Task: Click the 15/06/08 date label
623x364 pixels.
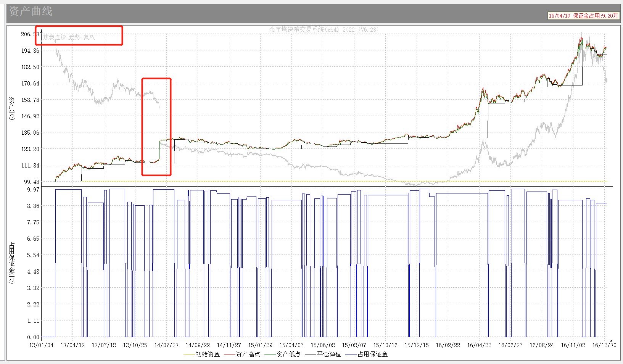Action: (323, 345)
